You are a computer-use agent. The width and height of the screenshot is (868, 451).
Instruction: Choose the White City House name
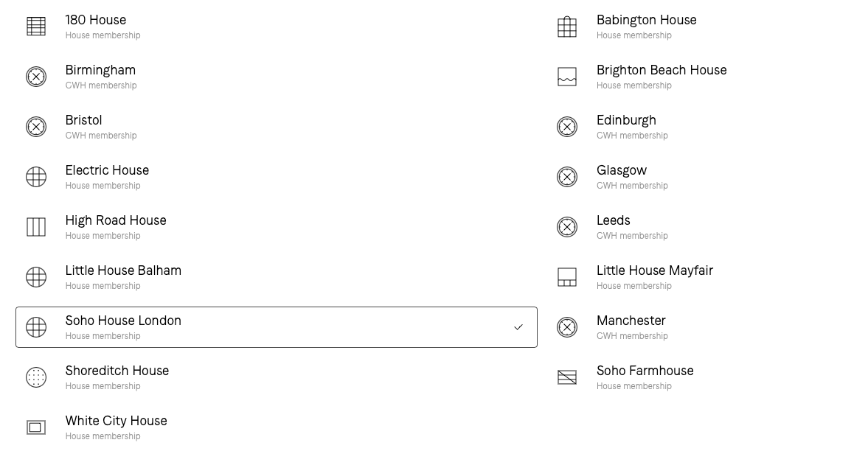[x=117, y=421]
